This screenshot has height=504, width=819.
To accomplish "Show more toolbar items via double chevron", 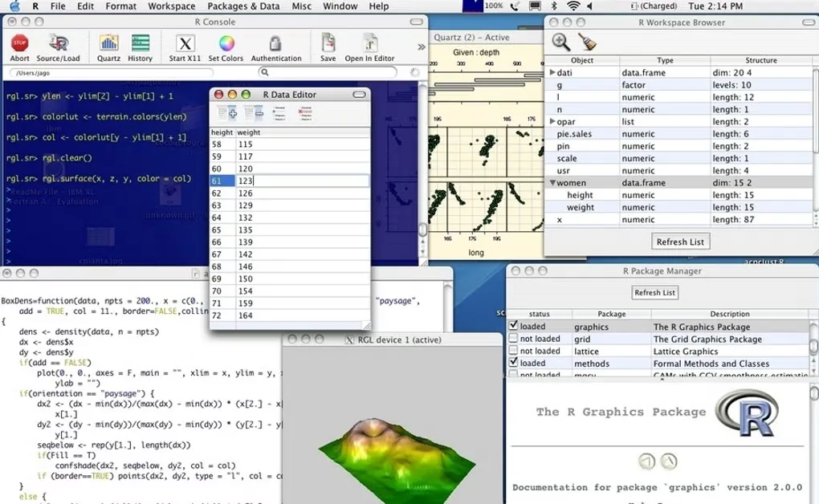I will coord(421,47).
